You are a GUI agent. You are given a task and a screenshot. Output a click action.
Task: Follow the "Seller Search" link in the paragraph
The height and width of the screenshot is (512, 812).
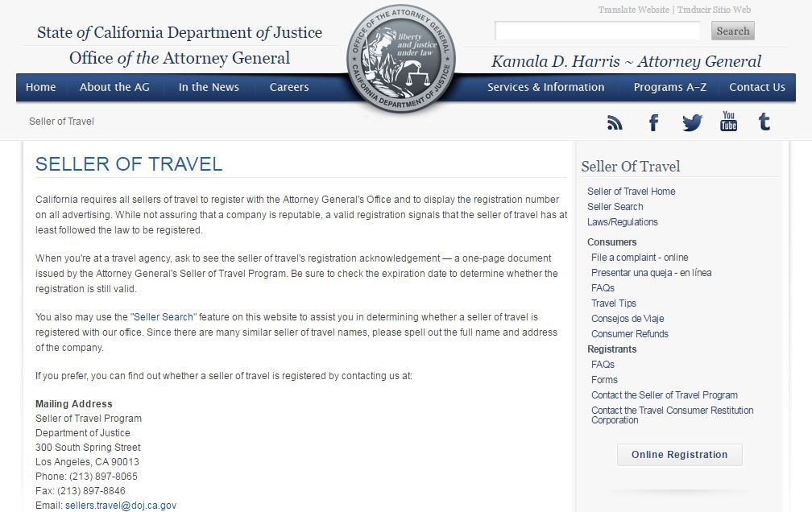pos(164,317)
